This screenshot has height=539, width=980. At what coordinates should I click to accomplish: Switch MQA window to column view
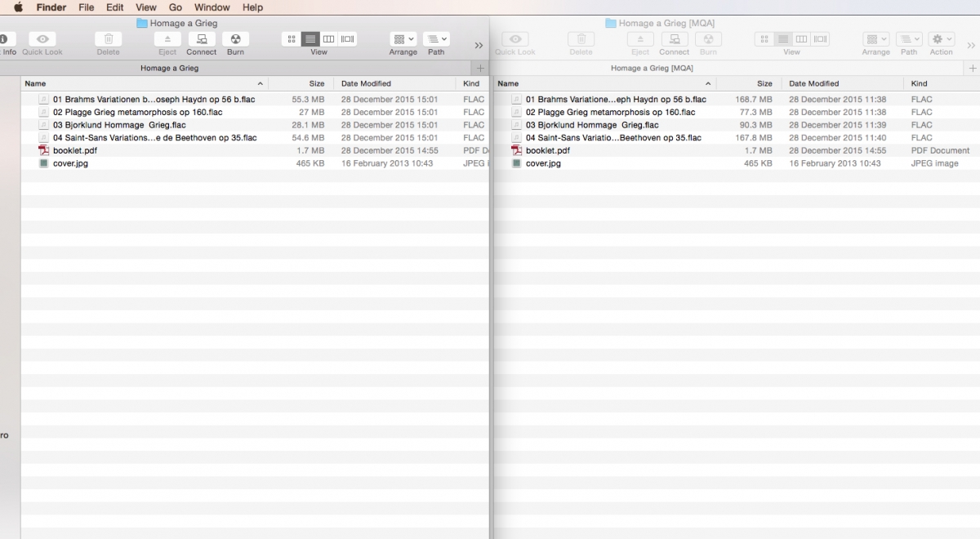coord(801,38)
